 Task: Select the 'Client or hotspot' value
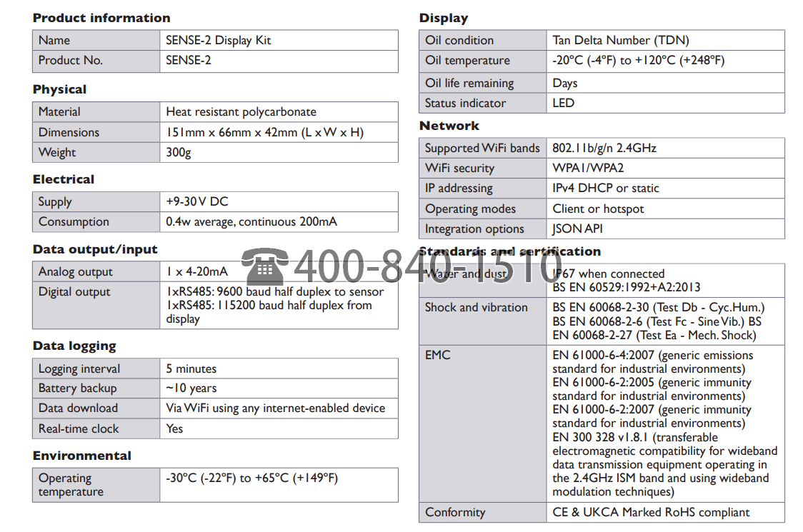598,209
